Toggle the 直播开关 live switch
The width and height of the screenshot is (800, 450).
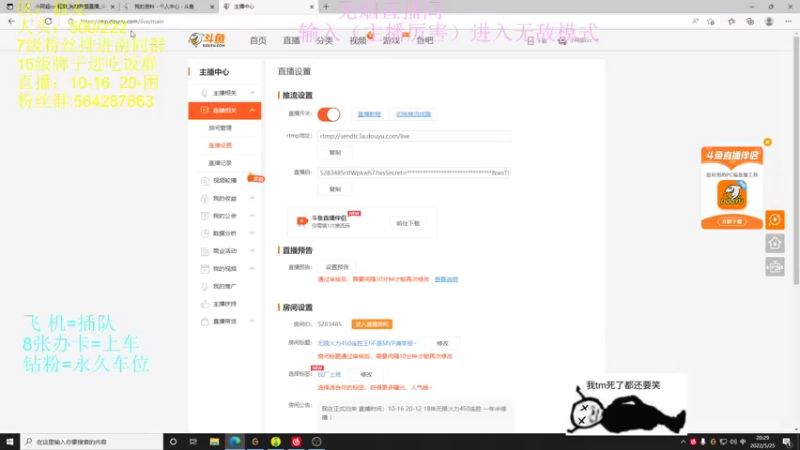click(x=329, y=114)
